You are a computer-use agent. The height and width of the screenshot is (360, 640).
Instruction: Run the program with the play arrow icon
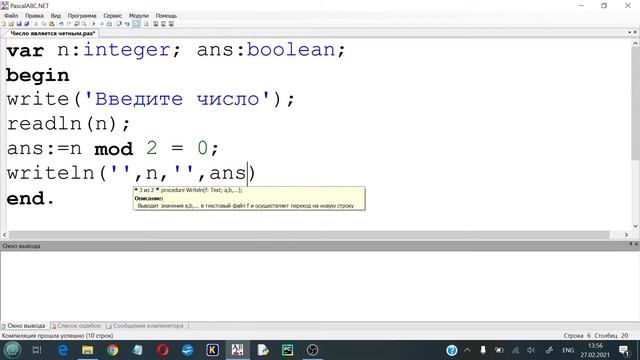pos(94,24)
